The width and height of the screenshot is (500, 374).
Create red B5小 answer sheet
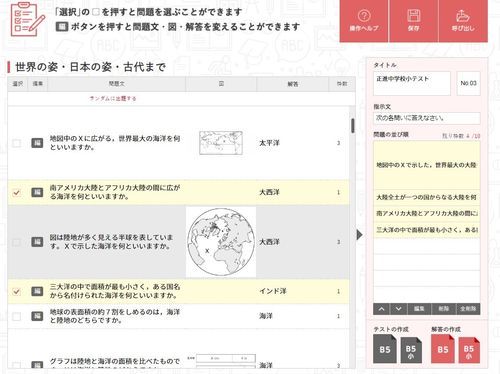[x=469, y=350]
